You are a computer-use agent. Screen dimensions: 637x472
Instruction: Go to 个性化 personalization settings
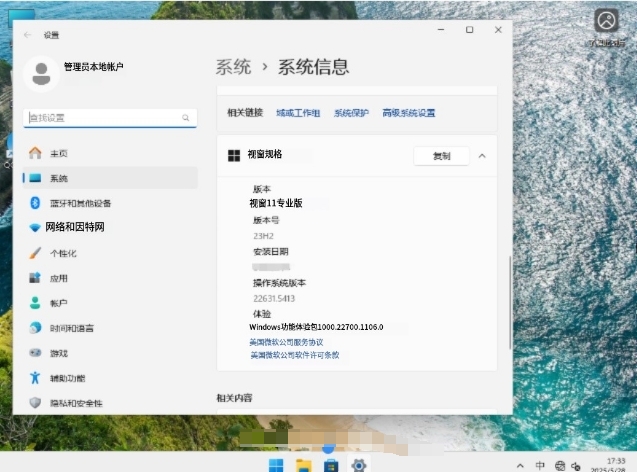pyautogui.click(x=63, y=253)
